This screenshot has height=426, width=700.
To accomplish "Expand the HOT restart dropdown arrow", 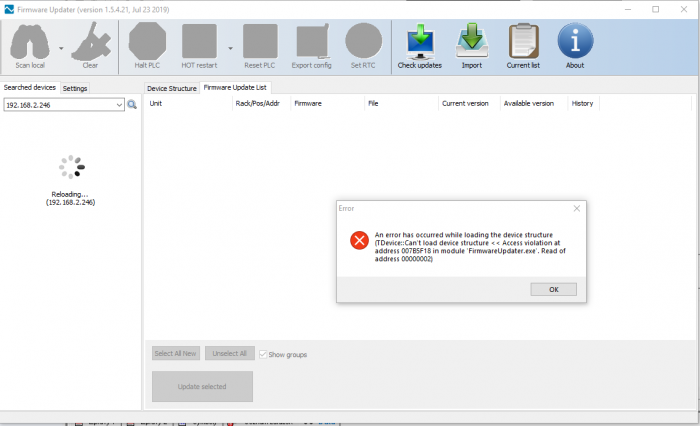I will 231,47.
